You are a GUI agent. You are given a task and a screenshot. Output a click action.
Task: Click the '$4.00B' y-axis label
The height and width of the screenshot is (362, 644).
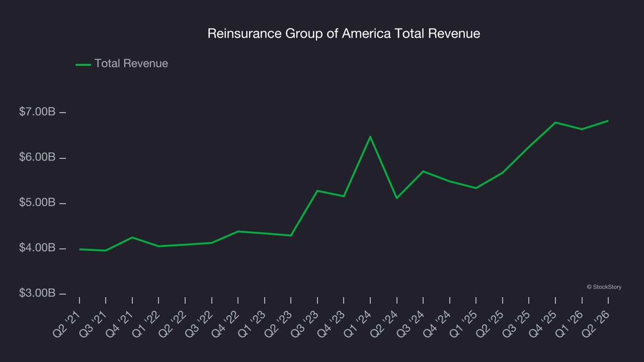37,248
